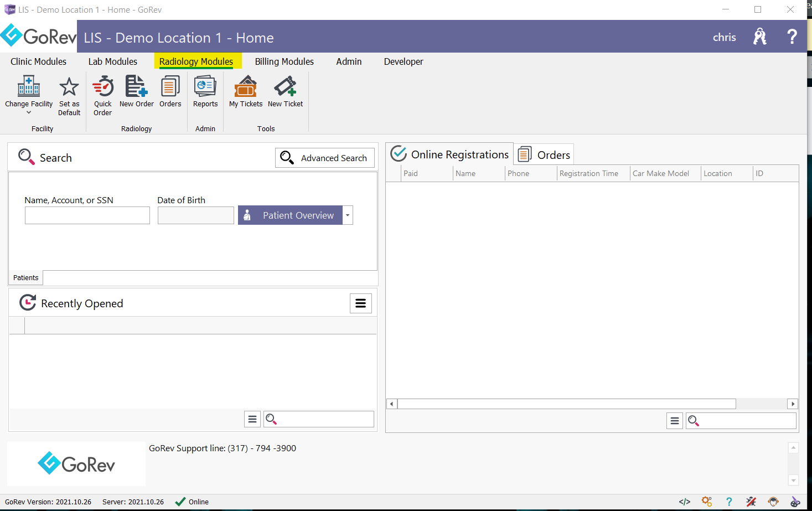Open the change password keys icon
The height and width of the screenshot is (511, 812).
click(759, 36)
